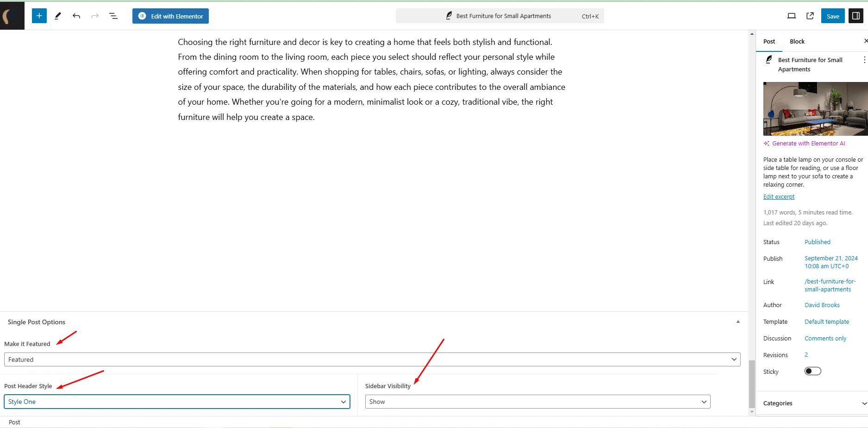Click scroll-up arrow of editor scrollbar
The height and width of the screenshot is (428, 868).
752,34
